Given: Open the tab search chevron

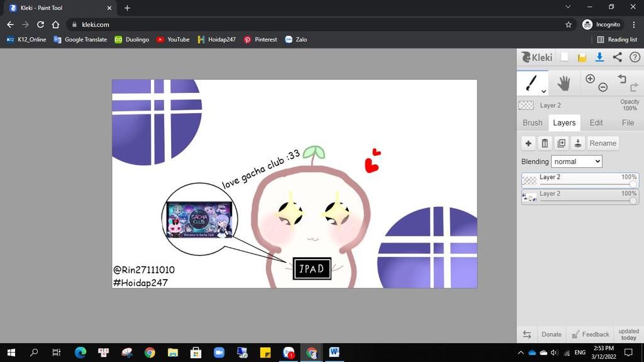Looking at the screenshot, I should coord(568,7).
